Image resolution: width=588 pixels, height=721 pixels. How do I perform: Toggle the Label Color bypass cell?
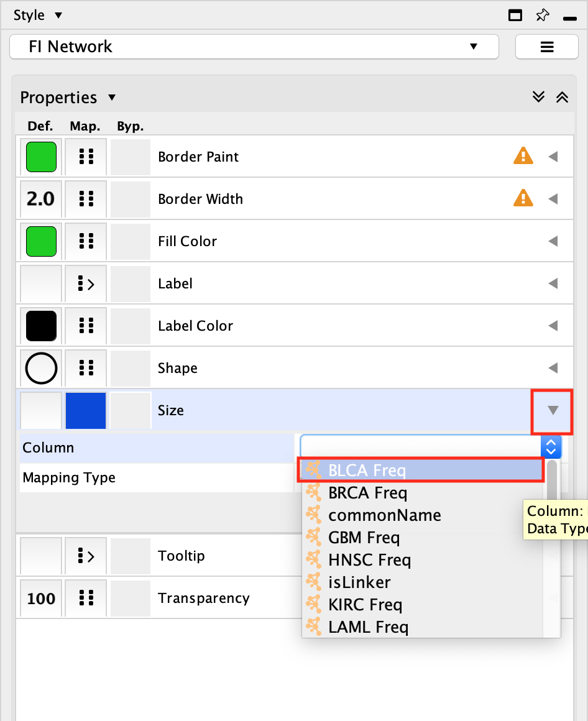point(131,326)
